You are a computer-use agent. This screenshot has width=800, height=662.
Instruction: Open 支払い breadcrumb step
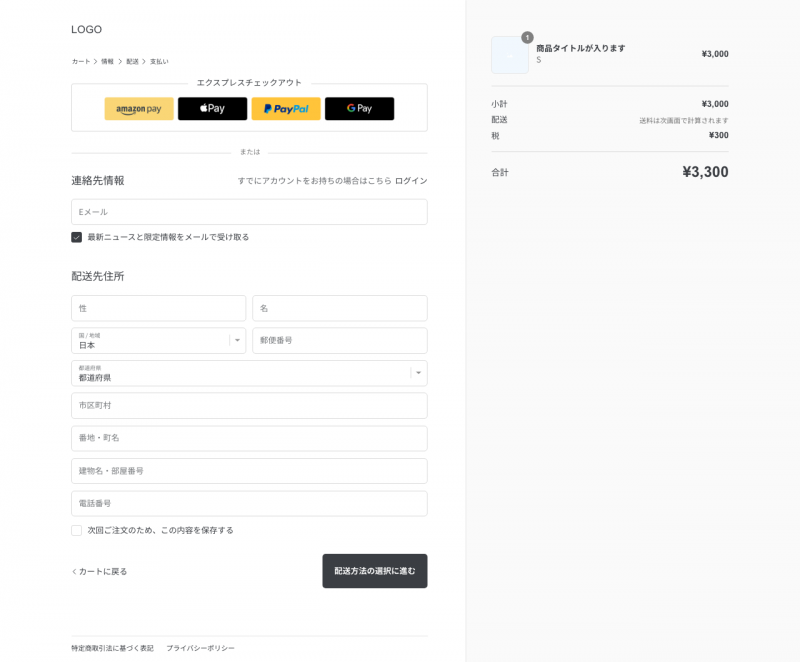click(159, 61)
